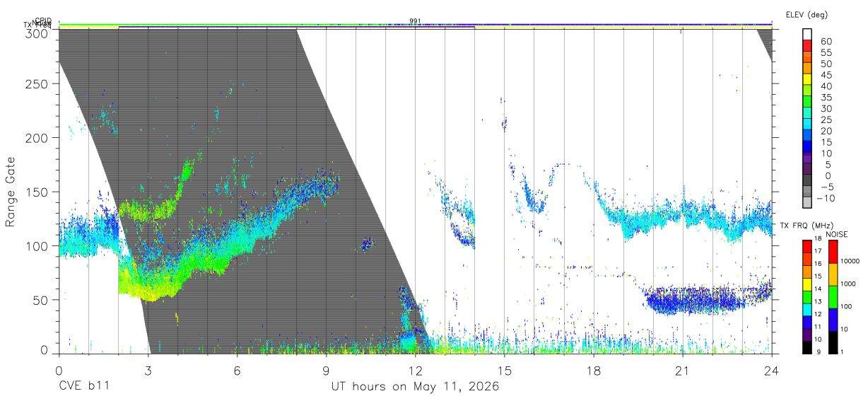Pick the light gray bottom elevation swatch
The width and height of the screenshot is (868, 401).
point(807,202)
